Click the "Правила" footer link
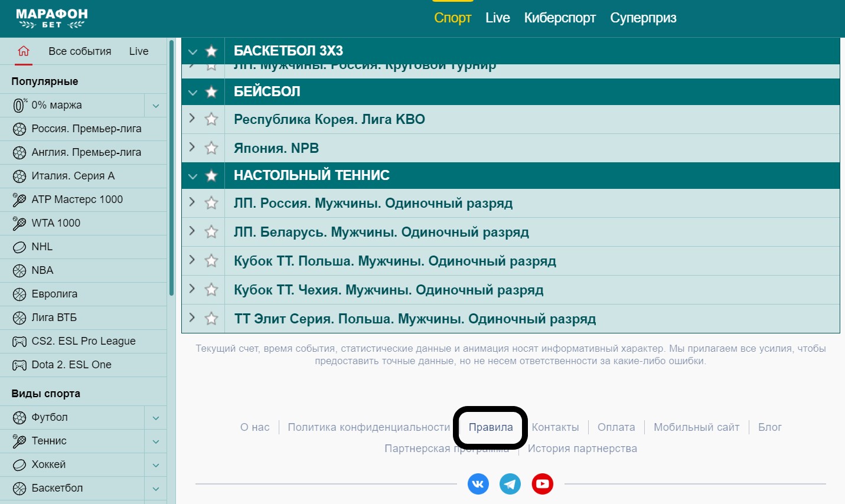This screenshot has width=845, height=504. point(490,427)
